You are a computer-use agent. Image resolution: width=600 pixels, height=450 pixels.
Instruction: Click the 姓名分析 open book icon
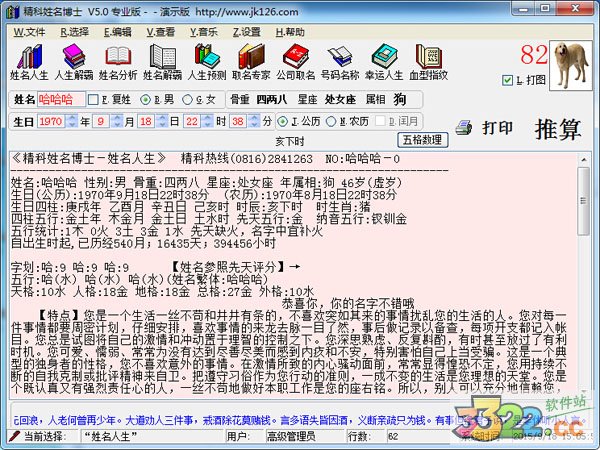point(118,62)
